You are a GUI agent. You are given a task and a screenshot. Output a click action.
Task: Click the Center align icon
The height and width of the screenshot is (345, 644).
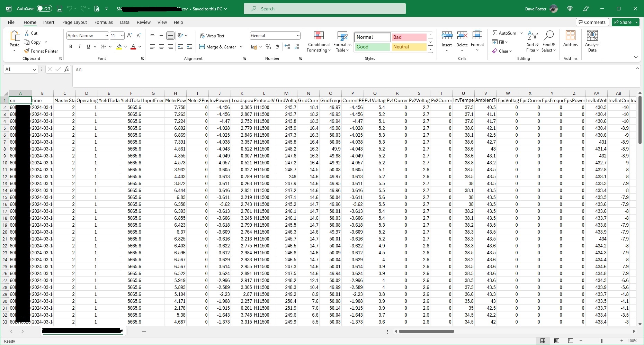(161, 47)
